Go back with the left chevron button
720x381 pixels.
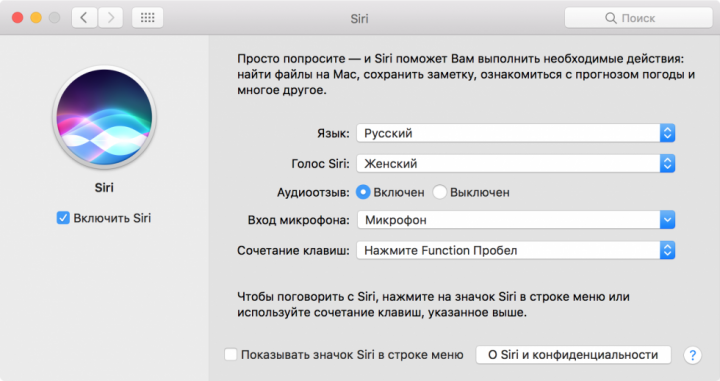point(84,18)
